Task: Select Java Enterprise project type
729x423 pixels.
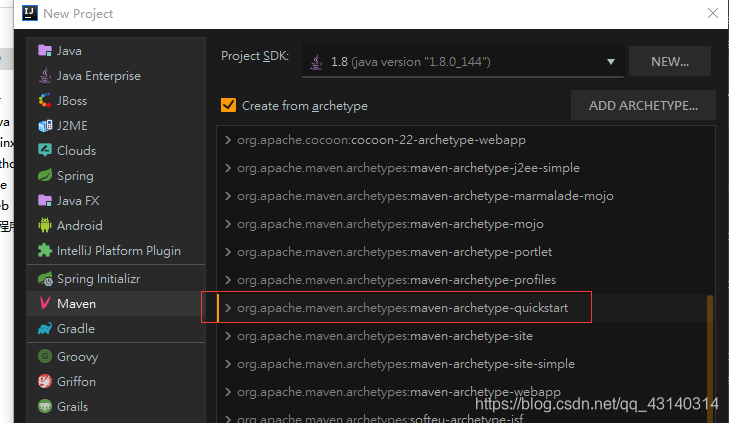Action: point(116,76)
